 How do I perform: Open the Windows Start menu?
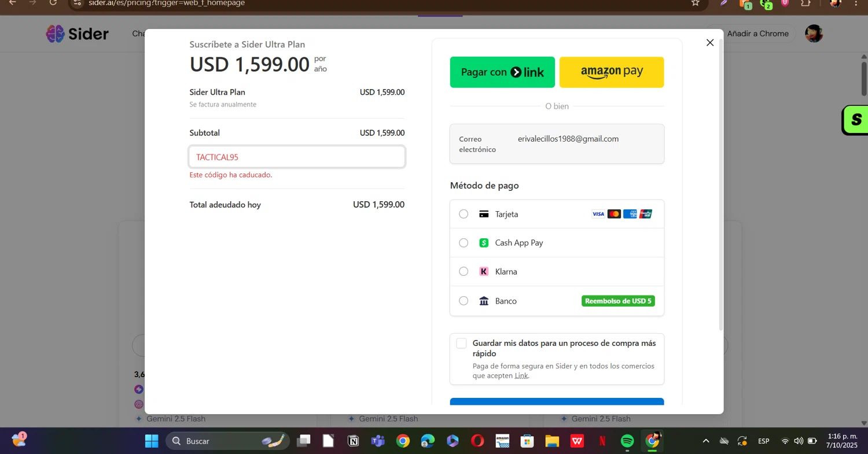152,441
